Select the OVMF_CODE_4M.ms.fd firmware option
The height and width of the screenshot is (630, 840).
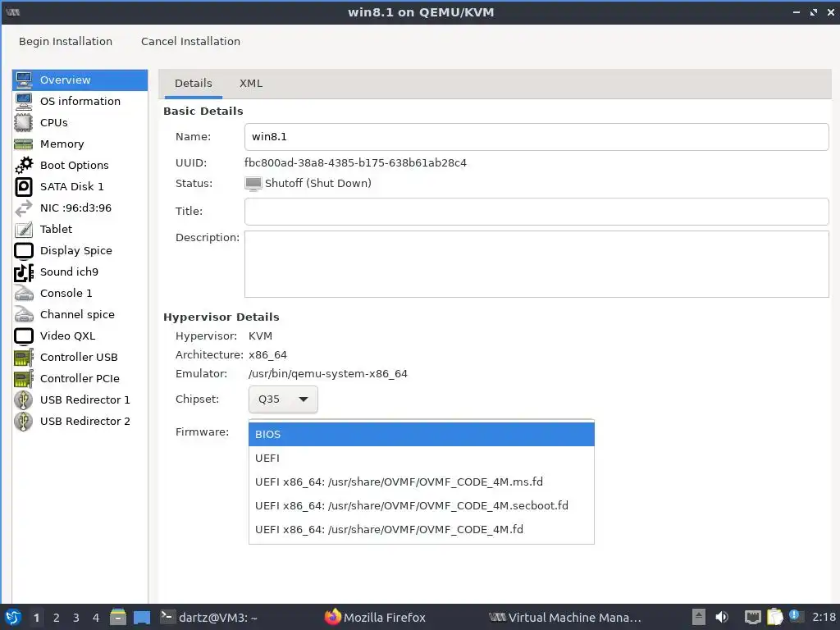point(421,482)
